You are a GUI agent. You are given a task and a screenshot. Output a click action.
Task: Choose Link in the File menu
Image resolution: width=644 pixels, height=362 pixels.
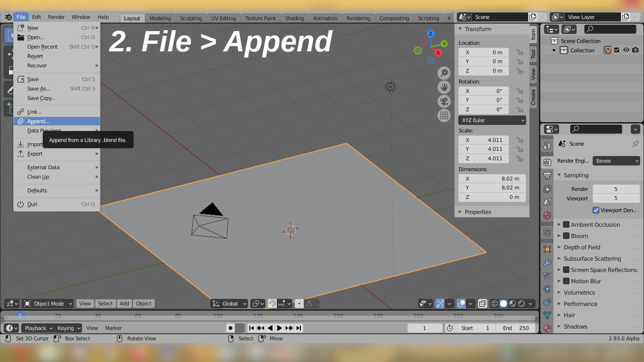(57, 112)
